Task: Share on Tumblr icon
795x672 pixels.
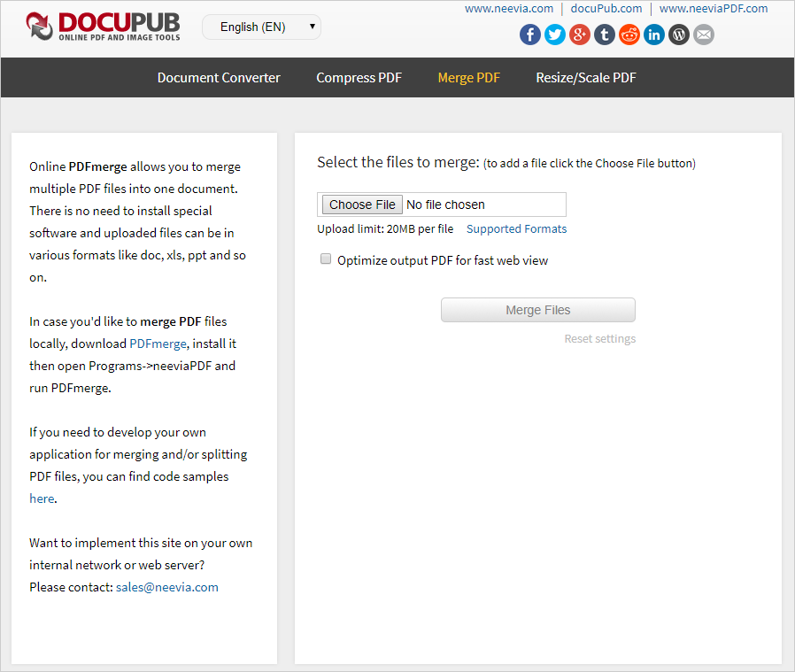Action: click(x=605, y=35)
